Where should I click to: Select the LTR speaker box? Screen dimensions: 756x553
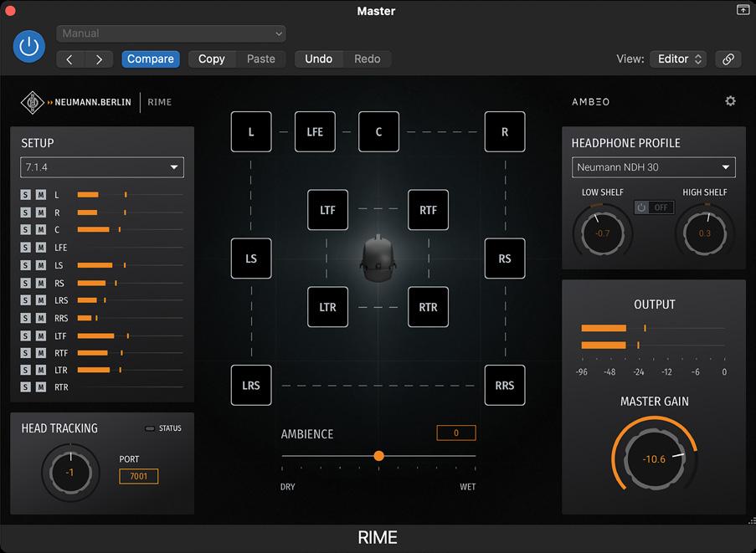click(x=328, y=307)
